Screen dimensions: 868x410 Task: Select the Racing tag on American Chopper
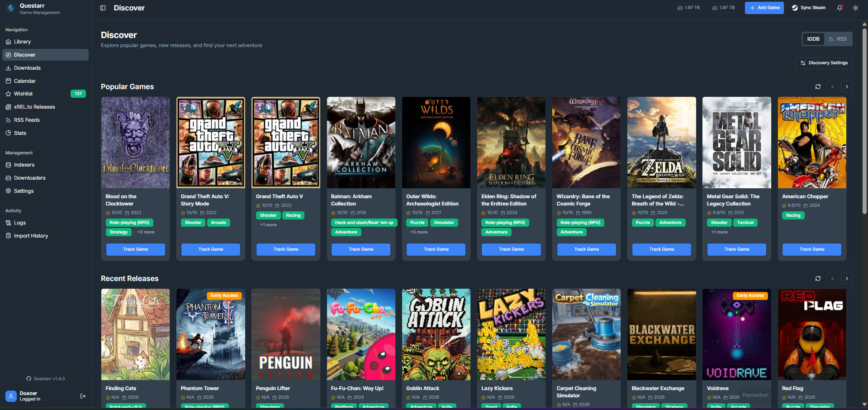click(793, 215)
